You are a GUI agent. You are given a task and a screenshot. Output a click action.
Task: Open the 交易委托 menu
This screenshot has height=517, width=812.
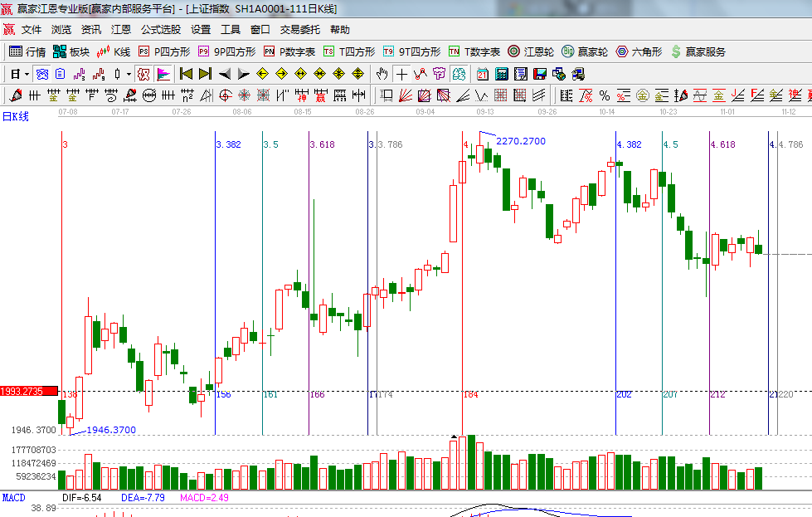(299, 29)
